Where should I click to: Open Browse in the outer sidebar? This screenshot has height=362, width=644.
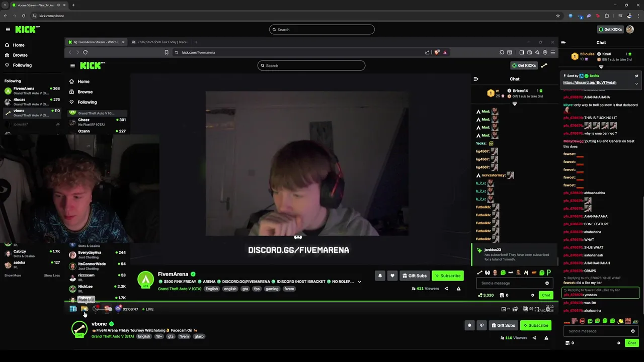tap(20, 55)
